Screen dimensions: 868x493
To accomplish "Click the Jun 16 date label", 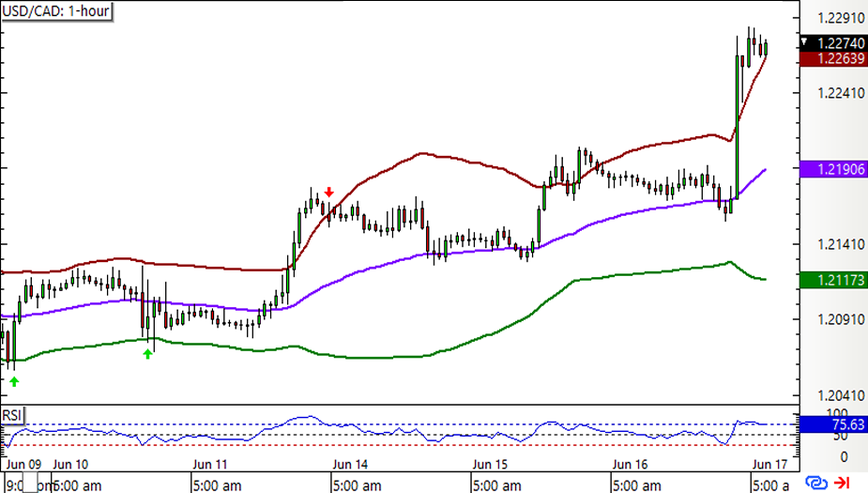I will click(x=630, y=464).
